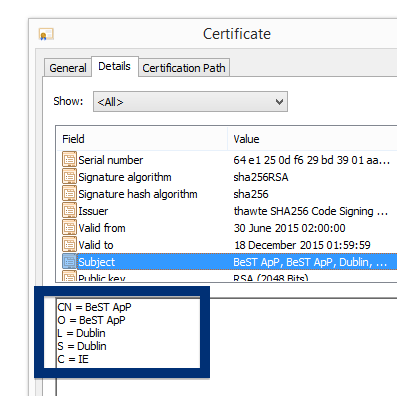Select the Serial number row
The height and width of the screenshot is (396, 397).
(x=227, y=160)
